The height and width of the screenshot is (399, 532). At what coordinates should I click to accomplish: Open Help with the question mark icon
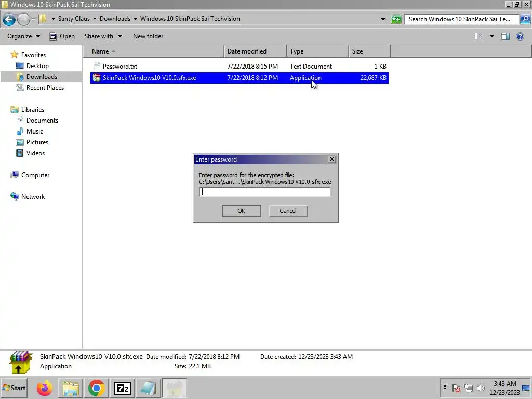[x=520, y=36]
